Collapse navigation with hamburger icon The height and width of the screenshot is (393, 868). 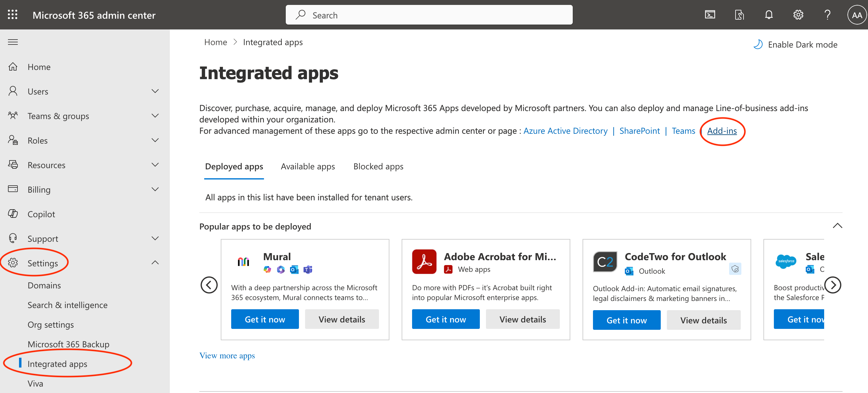point(13,42)
